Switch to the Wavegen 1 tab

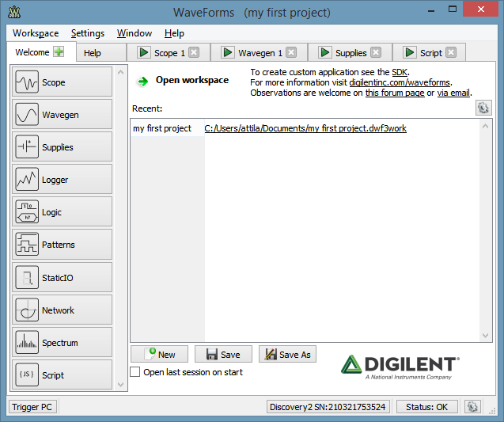(260, 53)
